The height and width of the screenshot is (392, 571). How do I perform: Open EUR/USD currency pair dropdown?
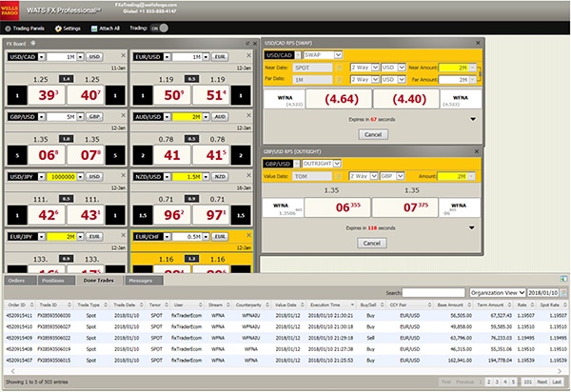tap(167, 57)
